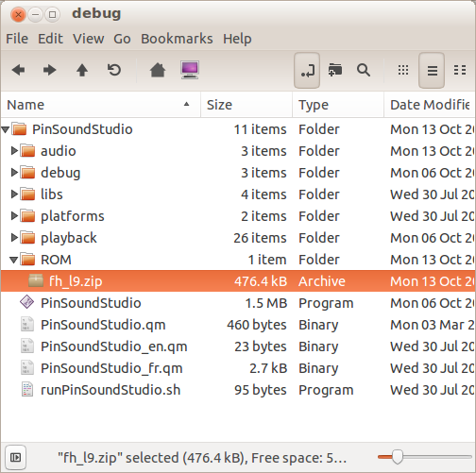Open the Home folder icon
Viewport: 476px width, 473px height.
(158, 70)
